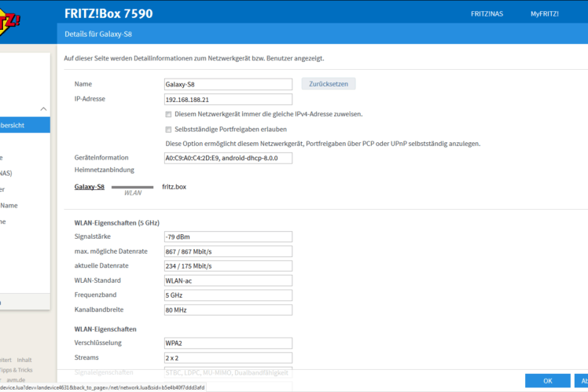Screen dimensions: 588x392
Task: Confirm with the OK button
Action: pyautogui.click(x=547, y=381)
